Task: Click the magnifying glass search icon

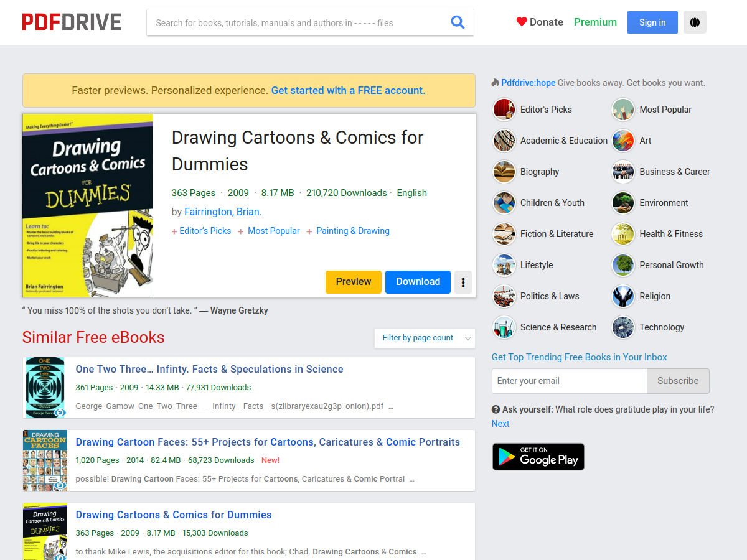Action: click(x=458, y=22)
